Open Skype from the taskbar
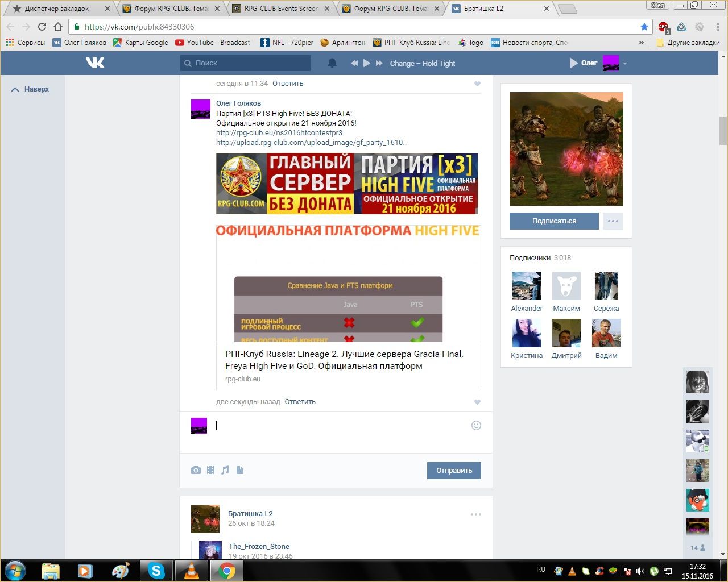Screen dimensions: 728x582 pos(156,570)
